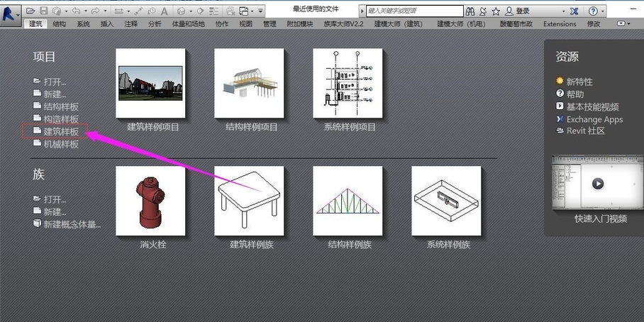Click the 新特性 sun icon in resources

point(560,81)
